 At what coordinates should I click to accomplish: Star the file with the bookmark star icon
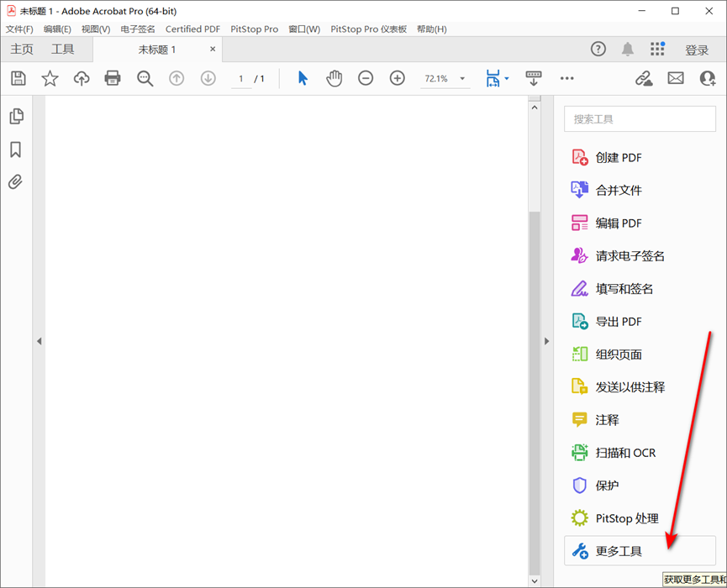[50, 78]
